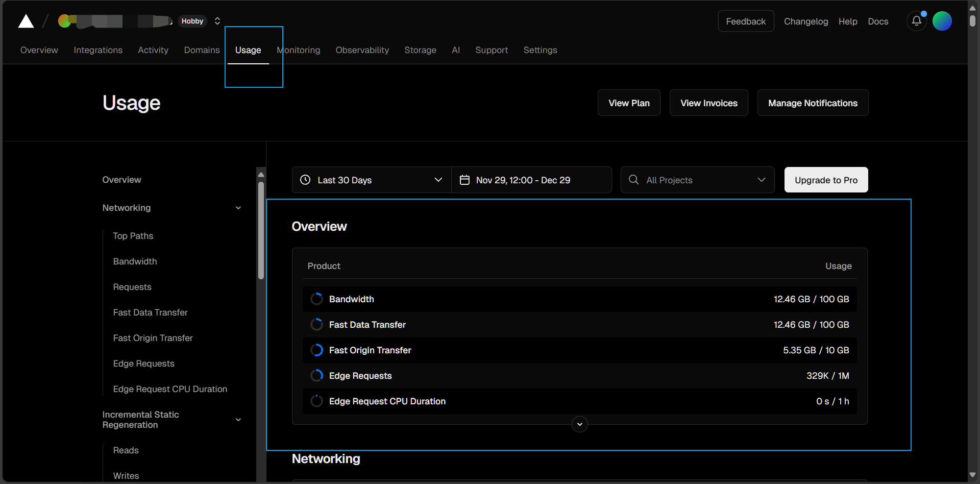980x484 pixels.
Task: Open notifications bell
Action: [917, 21]
